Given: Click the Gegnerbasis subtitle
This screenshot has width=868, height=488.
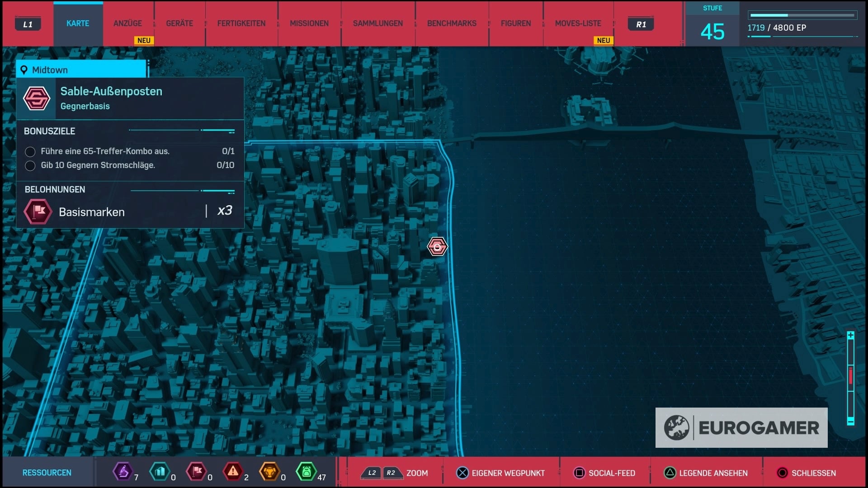Looking at the screenshot, I should [85, 106].
